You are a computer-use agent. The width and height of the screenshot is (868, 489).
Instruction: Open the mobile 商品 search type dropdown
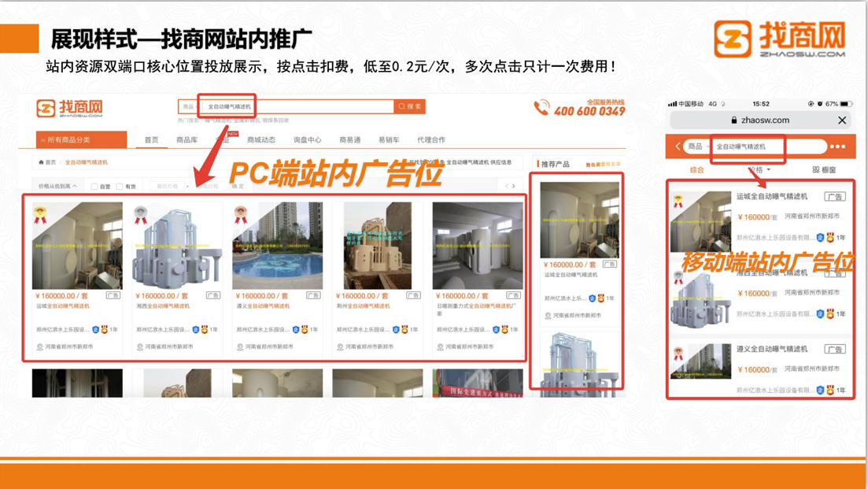coord(697,146)
